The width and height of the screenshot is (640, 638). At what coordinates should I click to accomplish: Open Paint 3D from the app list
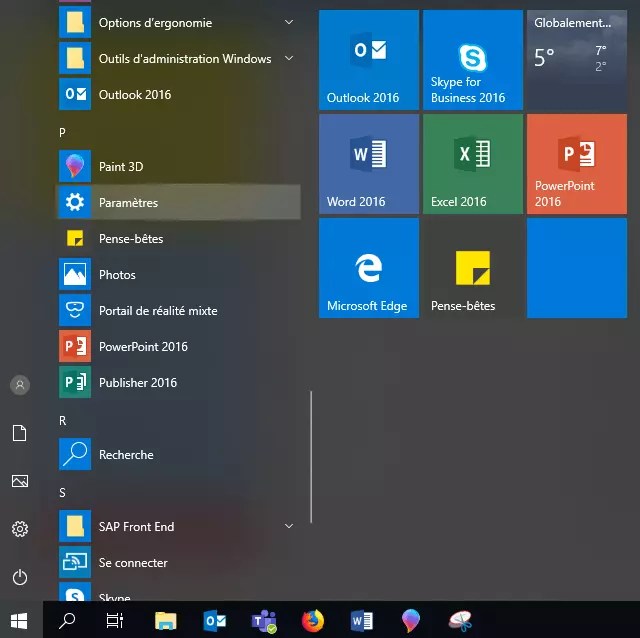click(180, 166)
